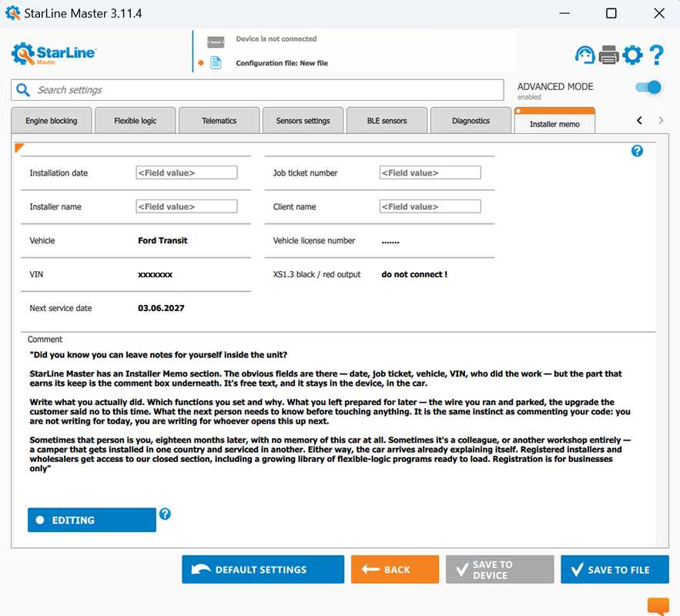The height and width of the screenshot is (616, 680).
Task: Click the help icon beside EDITING
Action: [165, 514]
